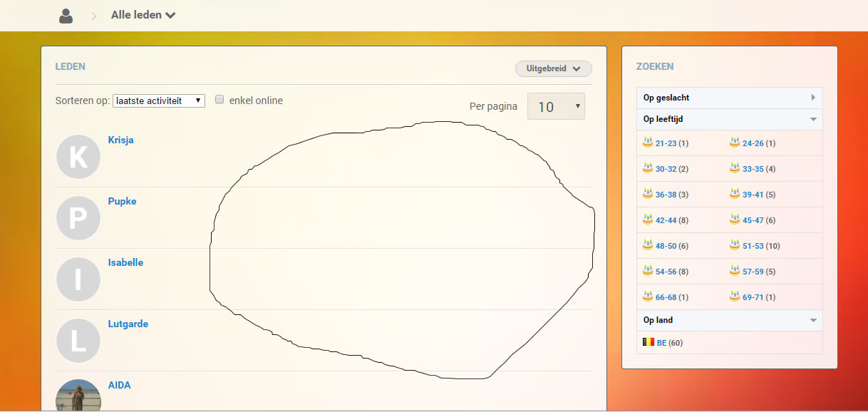This screenshot has width=868, height=412.
Task: Open AIDA's member profile link
Action: [x=119, y=385]
